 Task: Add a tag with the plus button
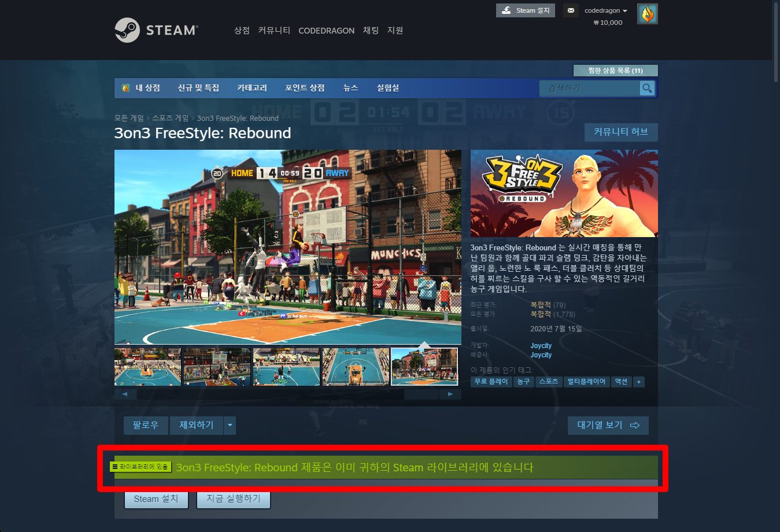[x=639, y=382]
